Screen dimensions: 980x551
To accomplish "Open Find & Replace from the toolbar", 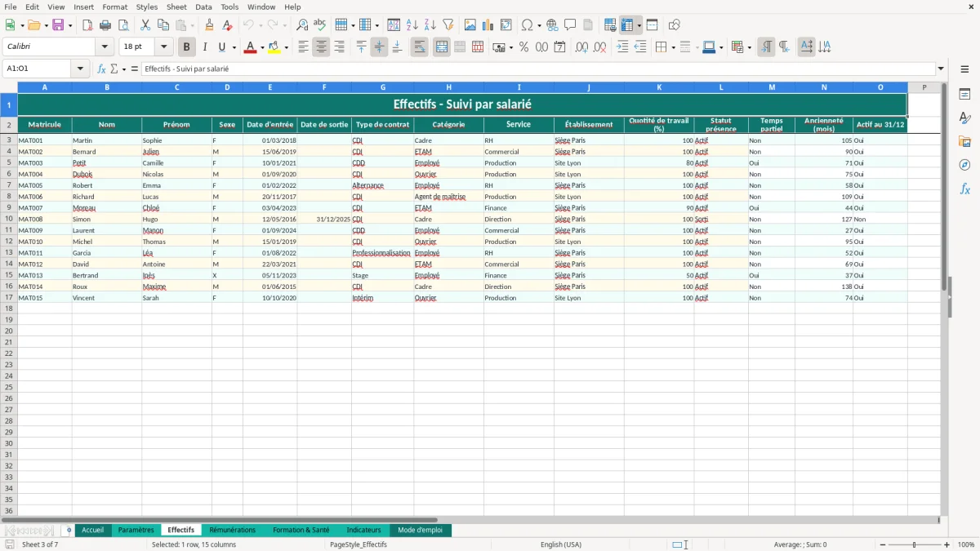I will click(302, 25).
